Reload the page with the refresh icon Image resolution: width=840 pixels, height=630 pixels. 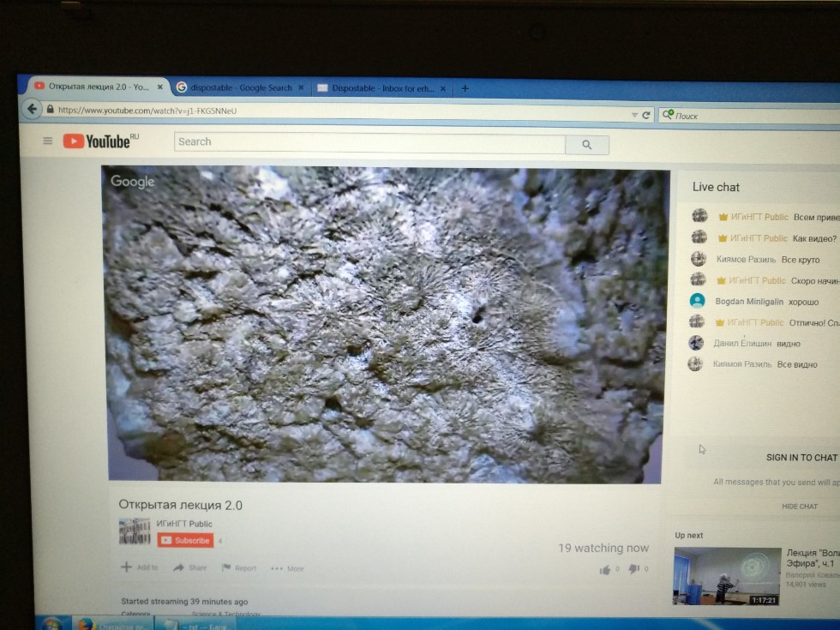(646, 115)
